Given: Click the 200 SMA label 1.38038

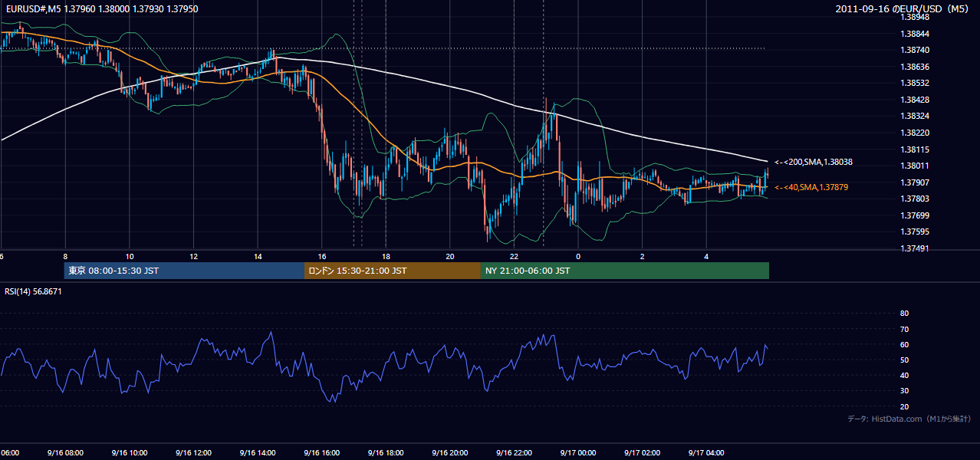Looking at the screenshot, I should click(x=814, y=163).
